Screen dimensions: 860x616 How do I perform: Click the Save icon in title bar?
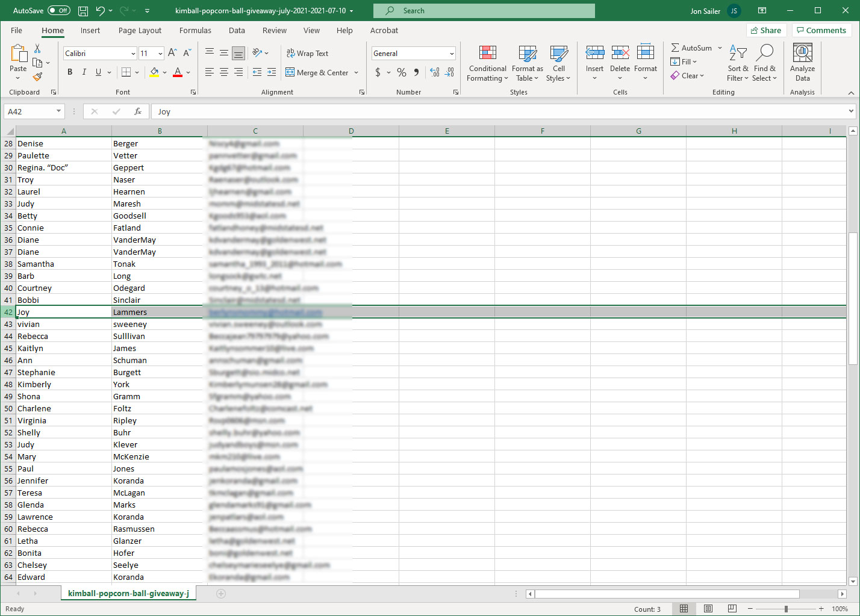[83, 11]
